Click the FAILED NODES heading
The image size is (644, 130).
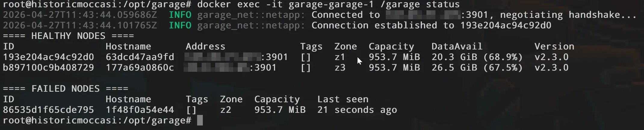click(x=66, y=89)
